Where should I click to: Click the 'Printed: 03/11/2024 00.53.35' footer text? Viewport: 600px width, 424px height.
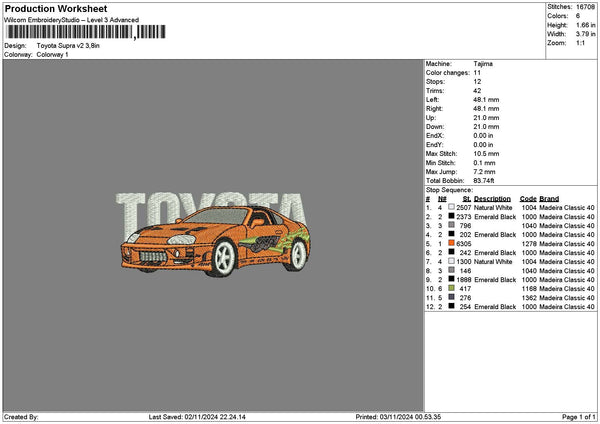tap(398, 417)
